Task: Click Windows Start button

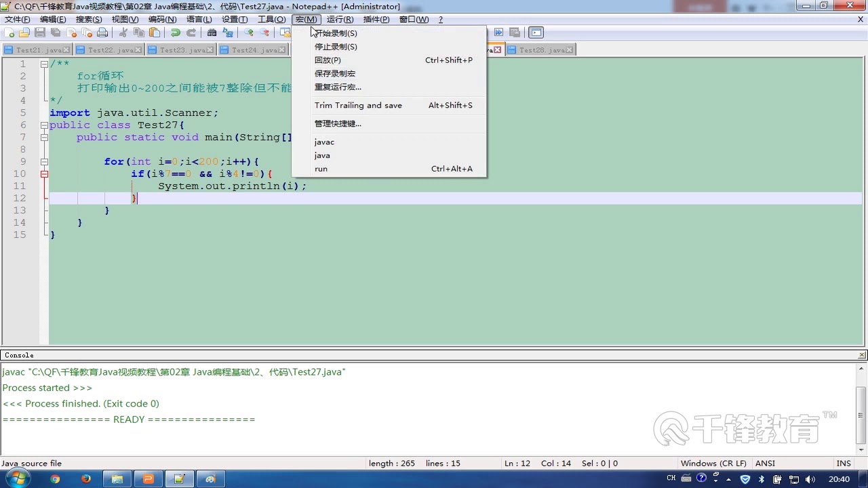Action: pyautogui.click(x=18, y=479)
